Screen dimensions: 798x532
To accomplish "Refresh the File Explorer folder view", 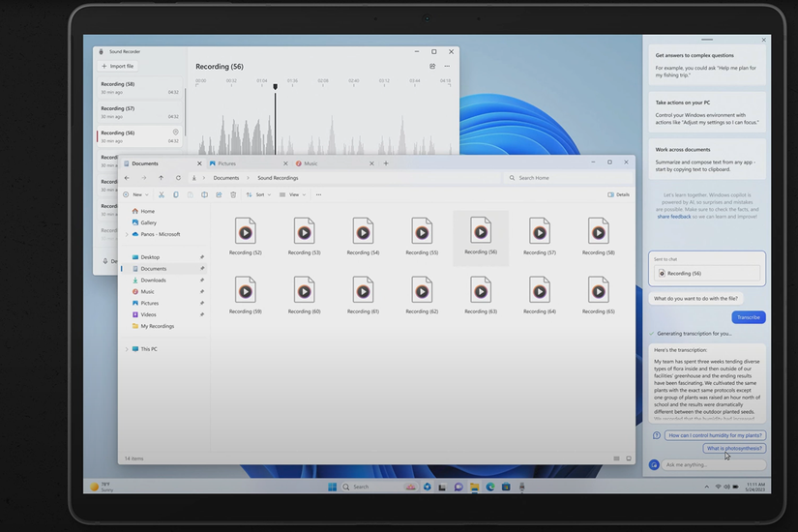I will tap(178, 178).
